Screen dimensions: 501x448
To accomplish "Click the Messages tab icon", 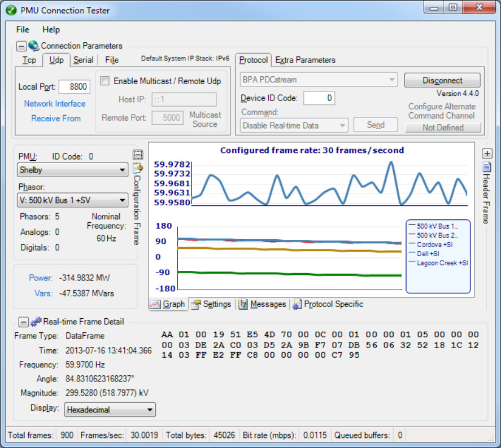I will pyautogui.click(x=242, y=304).
